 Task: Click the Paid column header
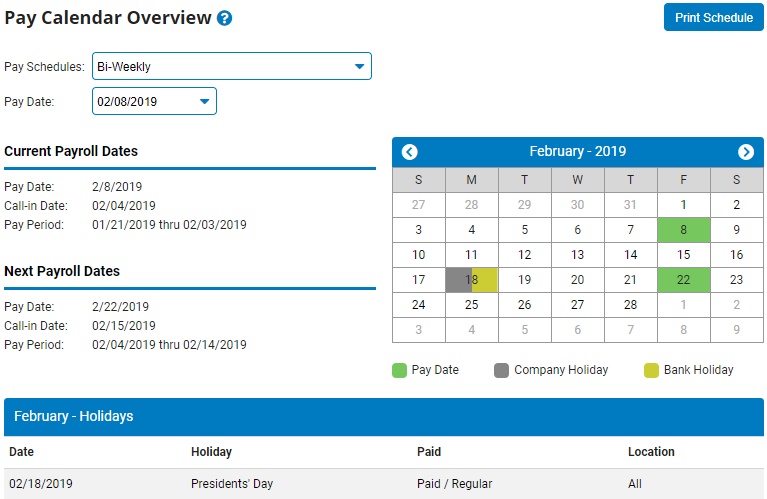coord(429,452)
